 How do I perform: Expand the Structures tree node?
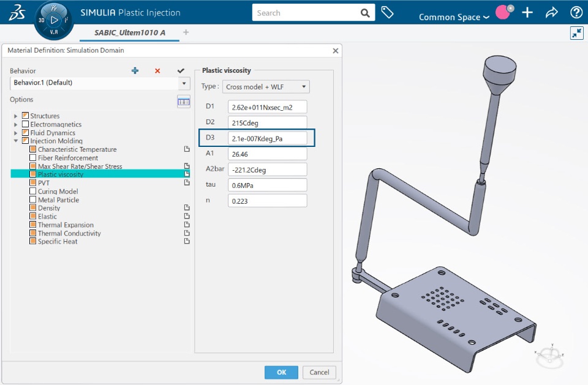[15, 116]
